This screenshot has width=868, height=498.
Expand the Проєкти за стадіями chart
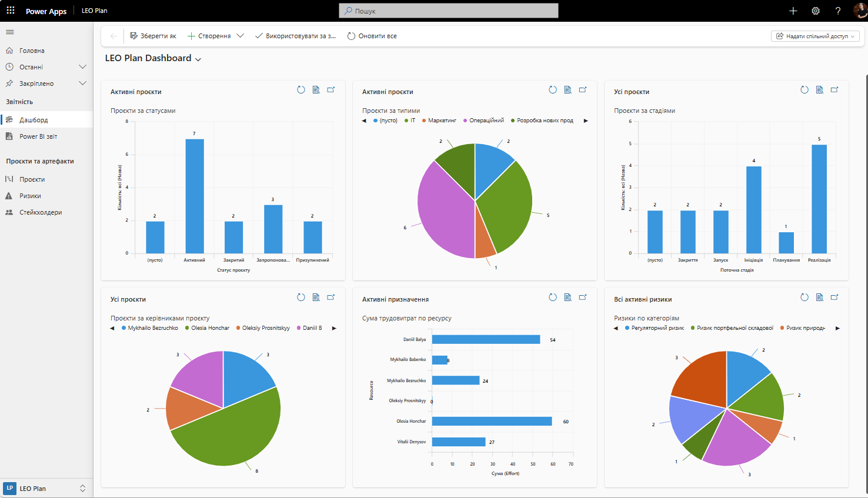pyautogui.click(x=834, y=90)
